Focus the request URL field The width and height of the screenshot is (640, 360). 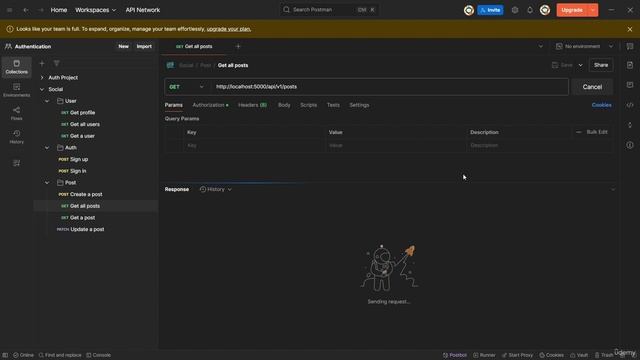point(390,87)
